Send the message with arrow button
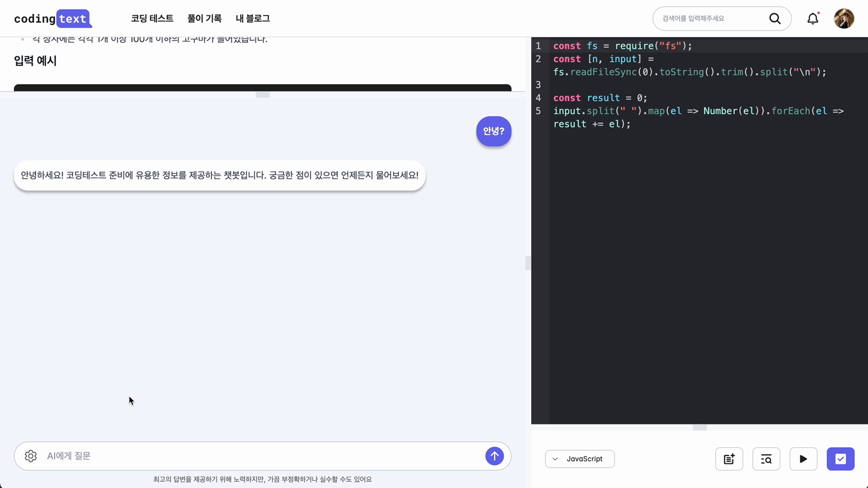Viewport: 868px width, 488px height. tap(495, 456)
